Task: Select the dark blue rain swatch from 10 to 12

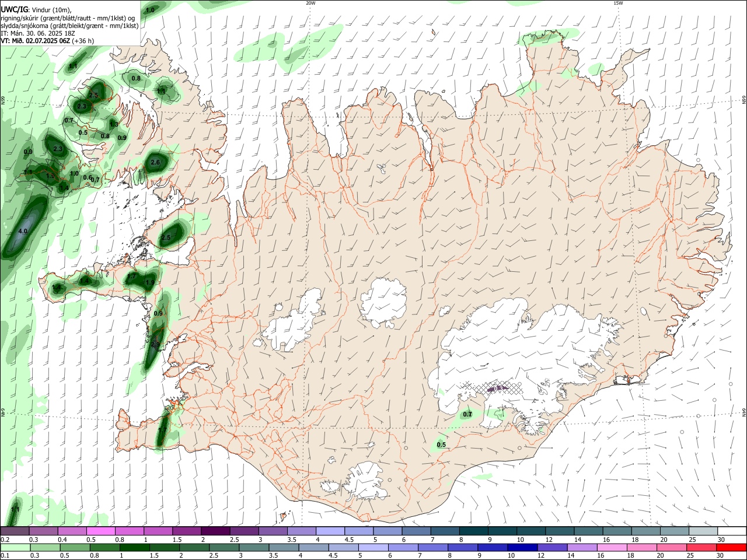Action: point(522,547)
